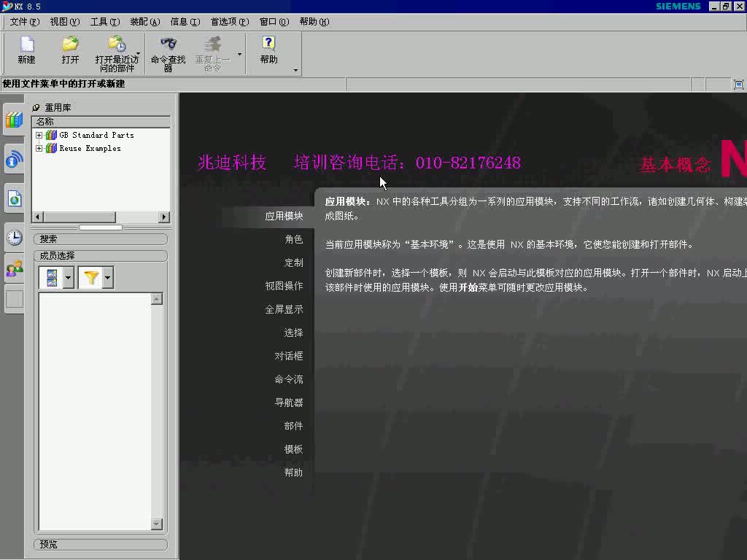Select the 选择 topic link
747x560 pixels.
[x=293, y=332]
